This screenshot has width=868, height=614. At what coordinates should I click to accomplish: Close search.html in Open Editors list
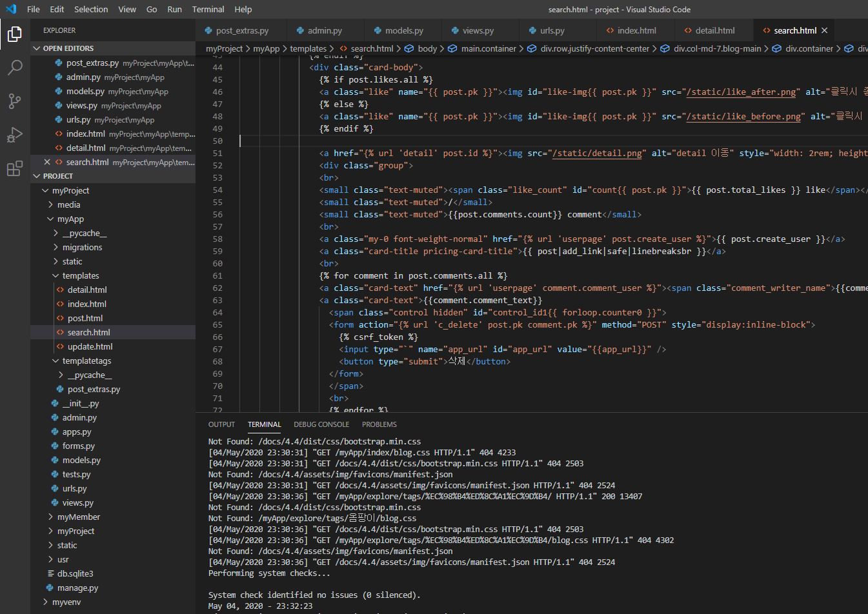[x=47, y=162]
